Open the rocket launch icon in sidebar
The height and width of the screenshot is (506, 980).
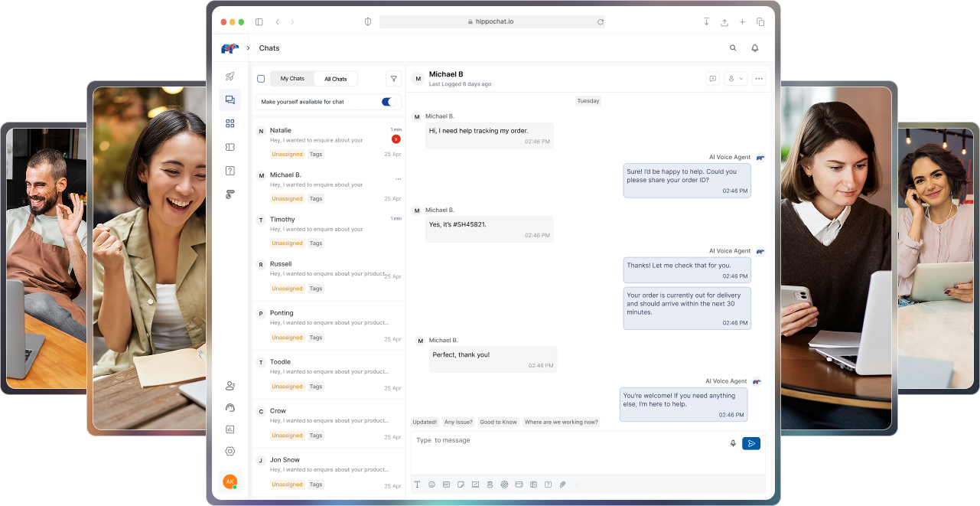pos(230,77)
